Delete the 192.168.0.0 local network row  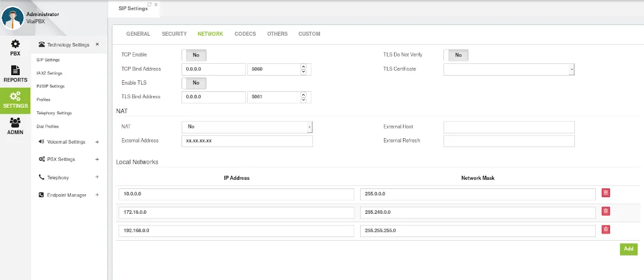(606, 230)
